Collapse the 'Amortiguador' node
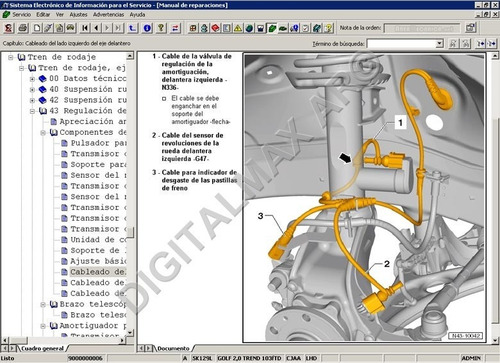The image size is (500, 363). (43, 326)
